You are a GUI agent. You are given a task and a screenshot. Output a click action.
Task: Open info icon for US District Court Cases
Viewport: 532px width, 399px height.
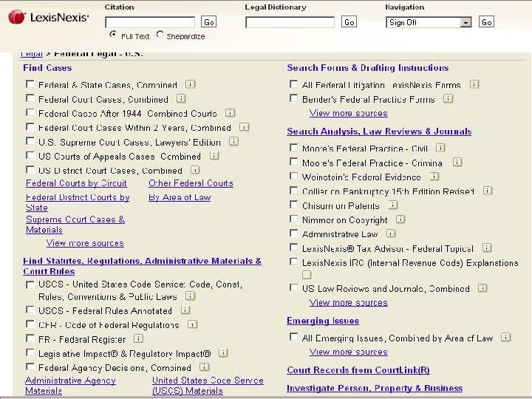pos(195,170)
